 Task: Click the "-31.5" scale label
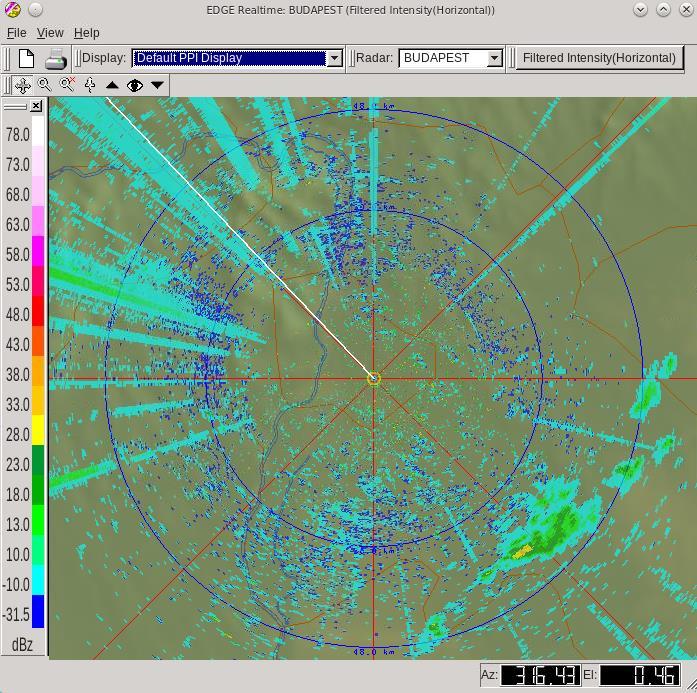pyautogui.click(x=16, y=614)
